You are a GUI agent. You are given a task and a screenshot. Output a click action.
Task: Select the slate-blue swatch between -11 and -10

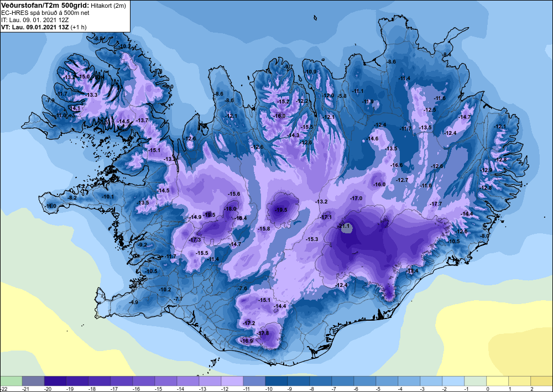coord(254,381)
